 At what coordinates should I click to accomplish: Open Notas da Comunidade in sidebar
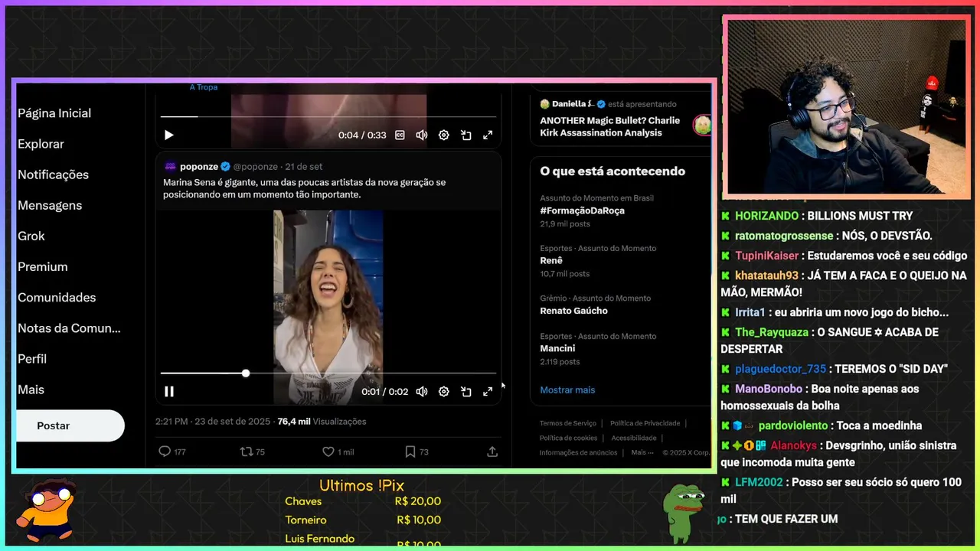(69, 328)
